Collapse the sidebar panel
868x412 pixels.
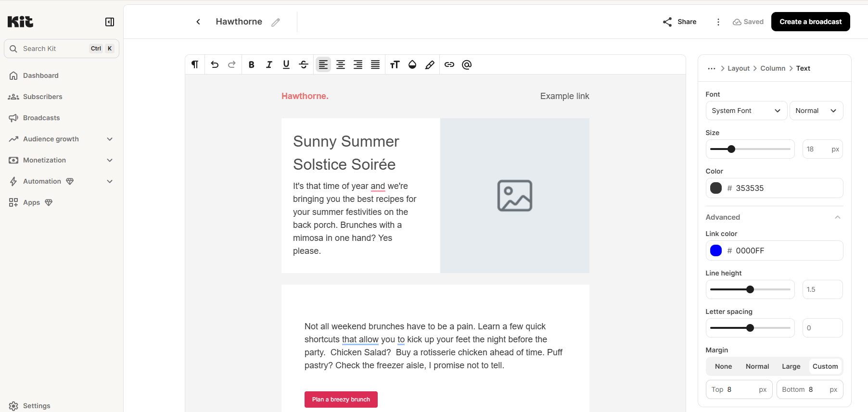[110, 22]
